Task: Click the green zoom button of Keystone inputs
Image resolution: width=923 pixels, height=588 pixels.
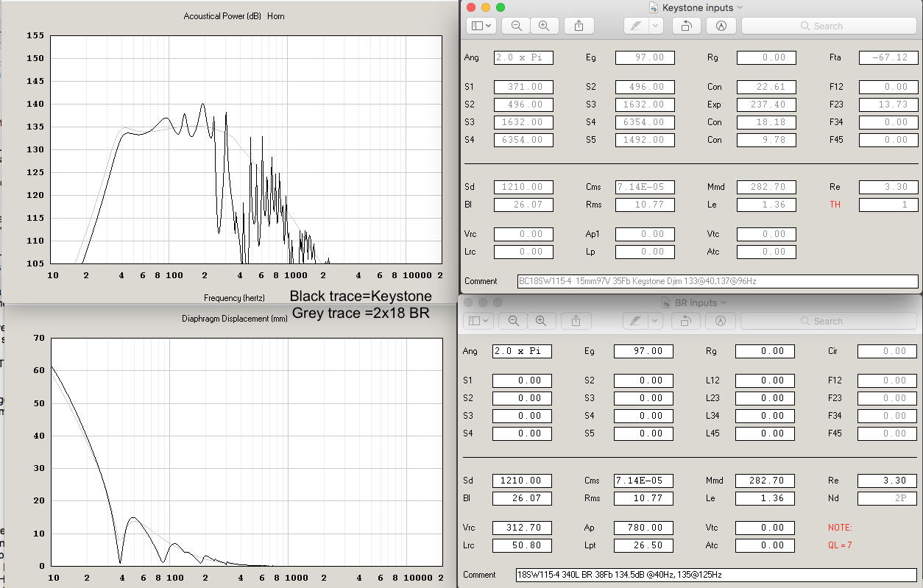Action: pyautogui.click(x=501, y=7)
